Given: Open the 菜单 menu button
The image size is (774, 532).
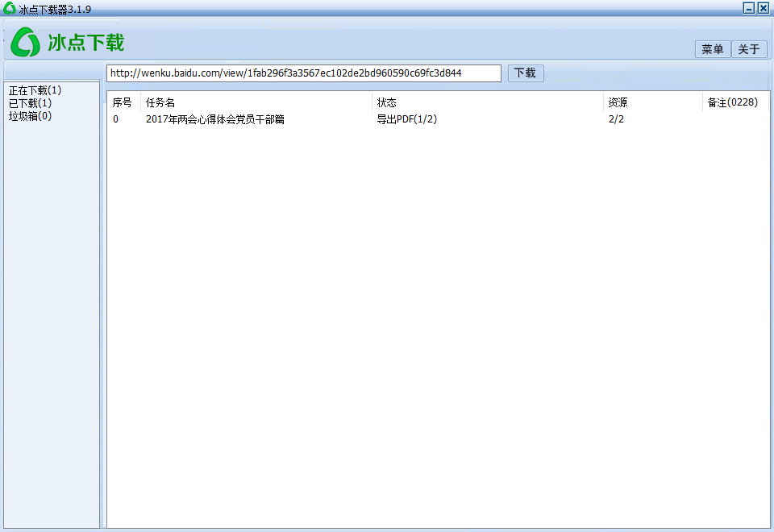Looking at the screenshot, I should pos(713,49).
